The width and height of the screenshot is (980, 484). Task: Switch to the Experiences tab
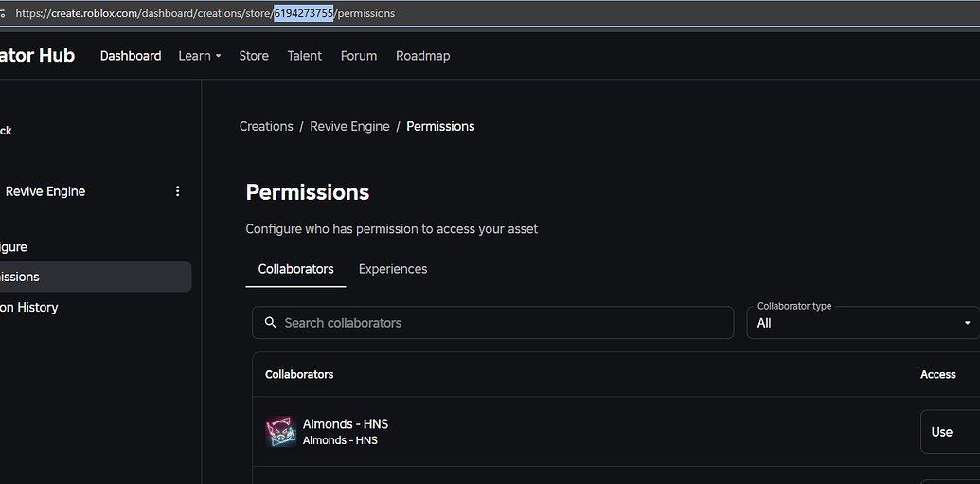tap(393, 269)
